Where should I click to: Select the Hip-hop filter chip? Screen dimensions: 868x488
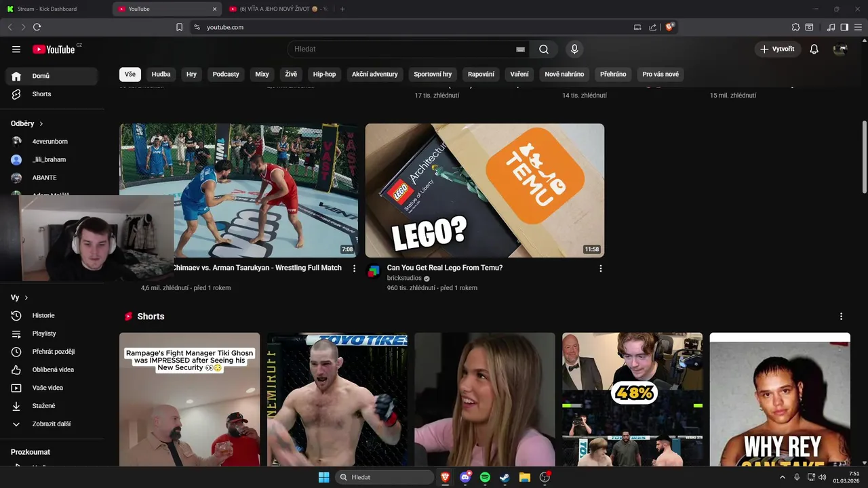click(x=324, y=75)
